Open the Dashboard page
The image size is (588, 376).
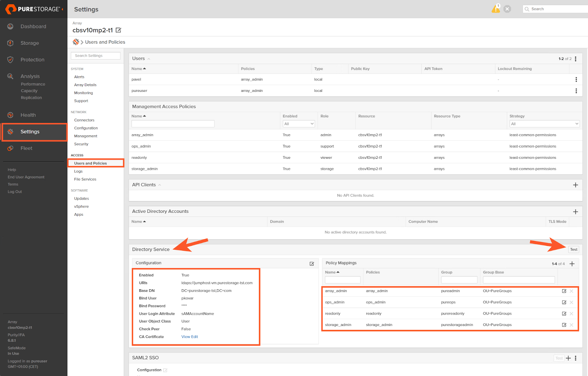coord(33,26)
